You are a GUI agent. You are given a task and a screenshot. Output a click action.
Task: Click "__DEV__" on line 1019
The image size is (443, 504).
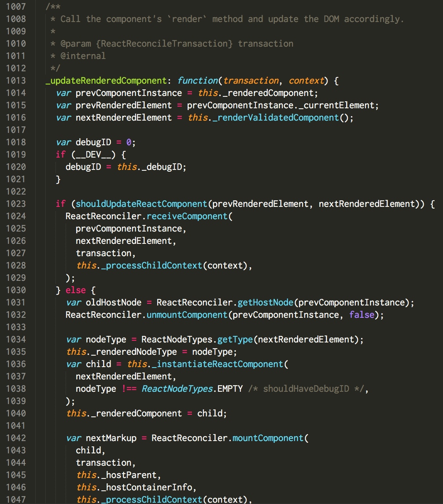pyautogui.click(x=93, y=155)
